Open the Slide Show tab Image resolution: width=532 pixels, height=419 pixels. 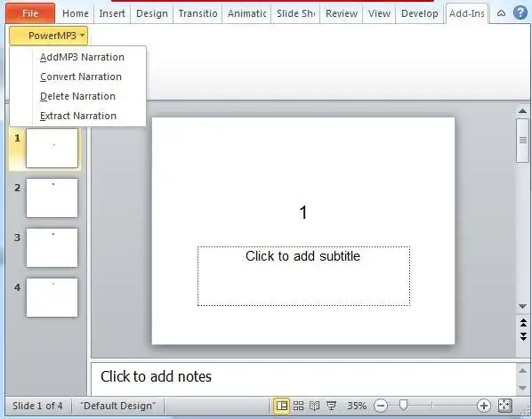tap(295, 13)
